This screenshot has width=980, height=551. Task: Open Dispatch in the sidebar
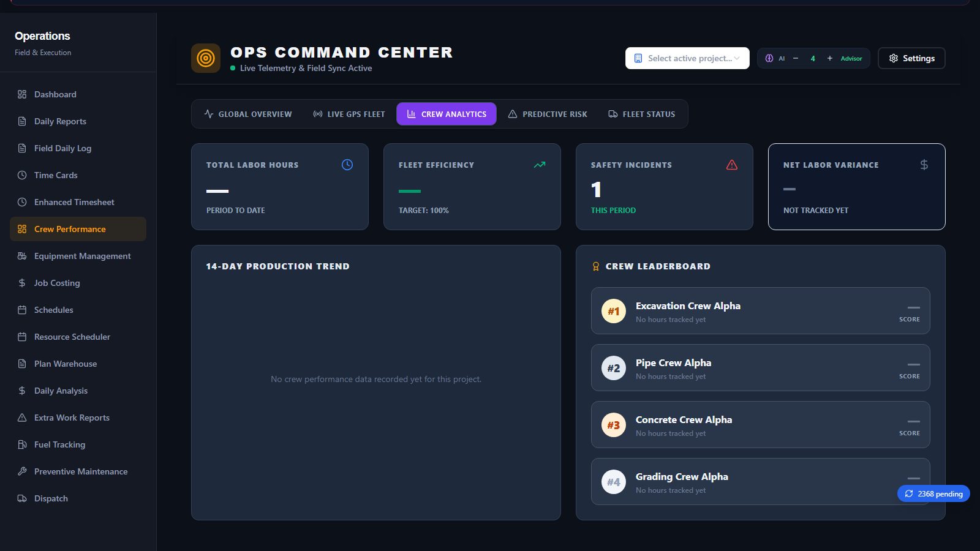78,498
